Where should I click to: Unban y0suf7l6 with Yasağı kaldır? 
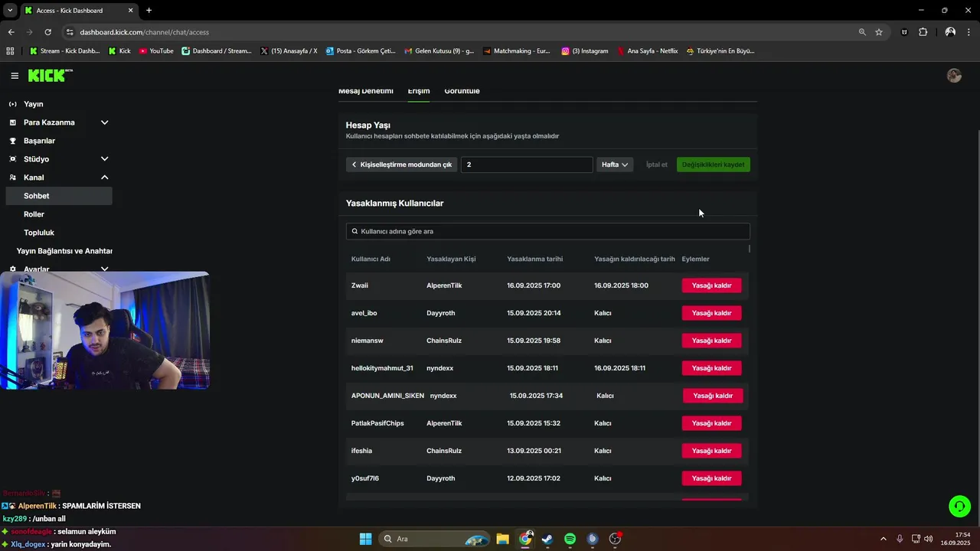coord(712,478)
